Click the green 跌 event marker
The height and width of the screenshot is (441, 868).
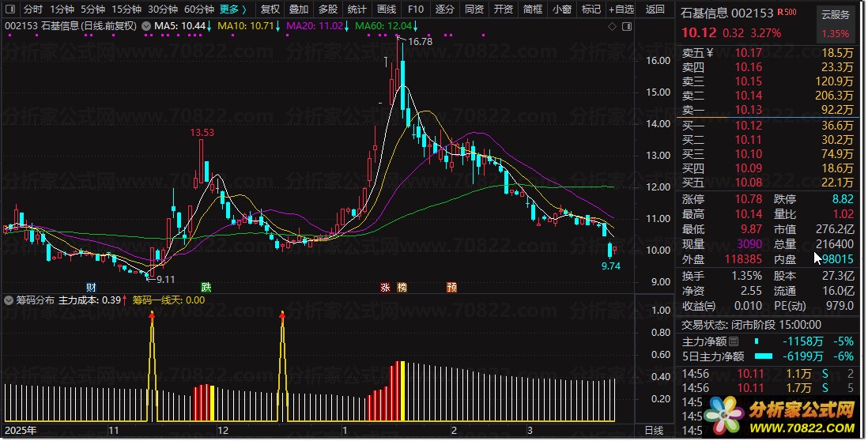pyautogui.click(x=206, y=287)
